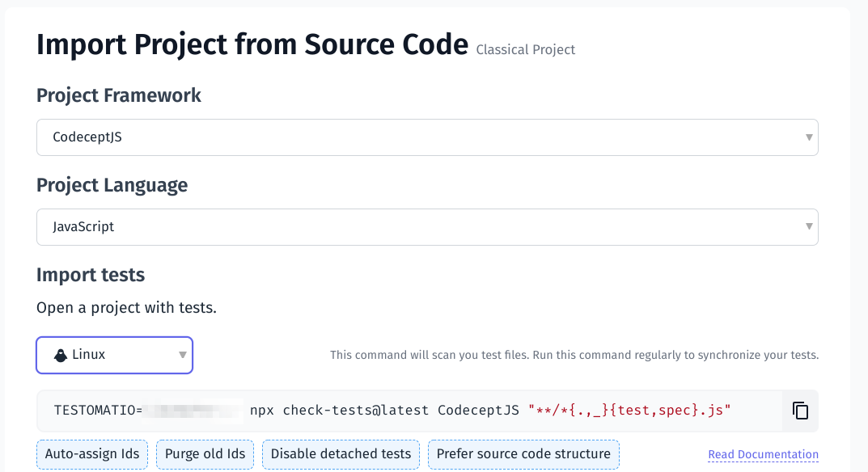
Task: Enable Prefer source code structure option
Action: pos(523,454)
